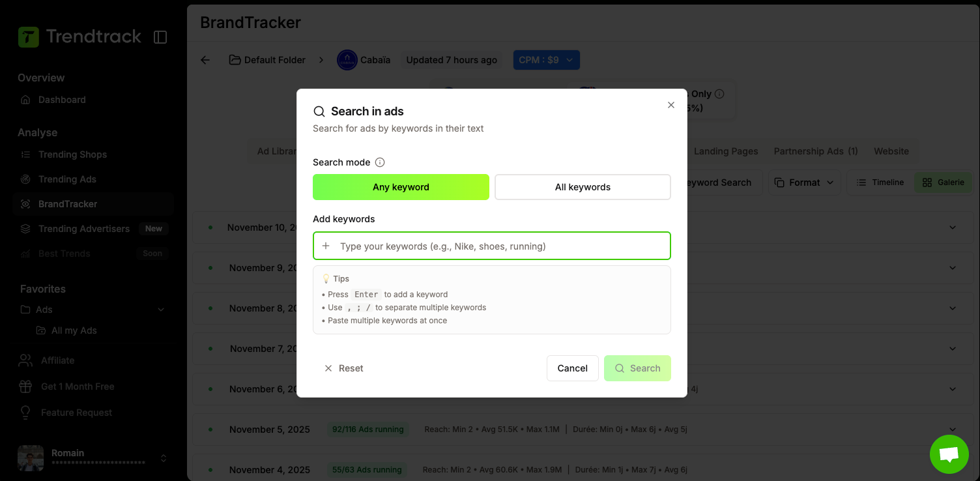Open the live chat support bubble
Viewport: 980px width, 481px height.
(x=949, y=454)
